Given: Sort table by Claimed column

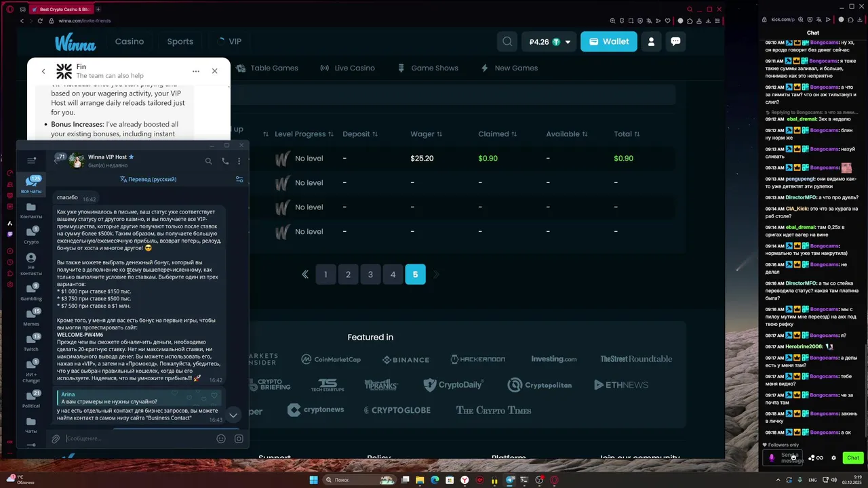Looking at the screenshot, I should click(497, 134).
